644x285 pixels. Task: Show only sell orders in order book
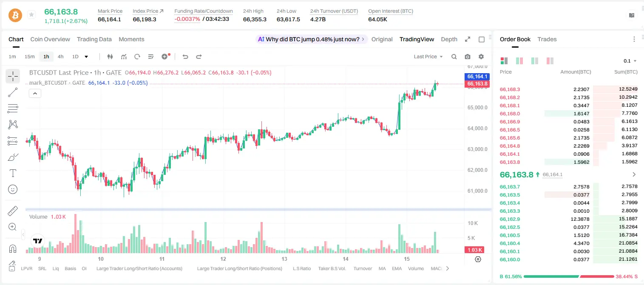[x=550, y=61]
